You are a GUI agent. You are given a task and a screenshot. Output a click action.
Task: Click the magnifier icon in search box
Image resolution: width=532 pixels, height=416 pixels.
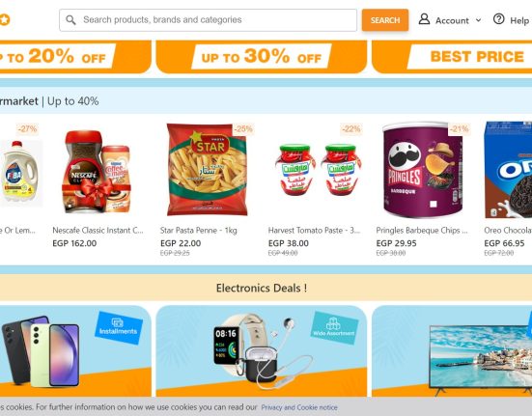pos(70,20)
